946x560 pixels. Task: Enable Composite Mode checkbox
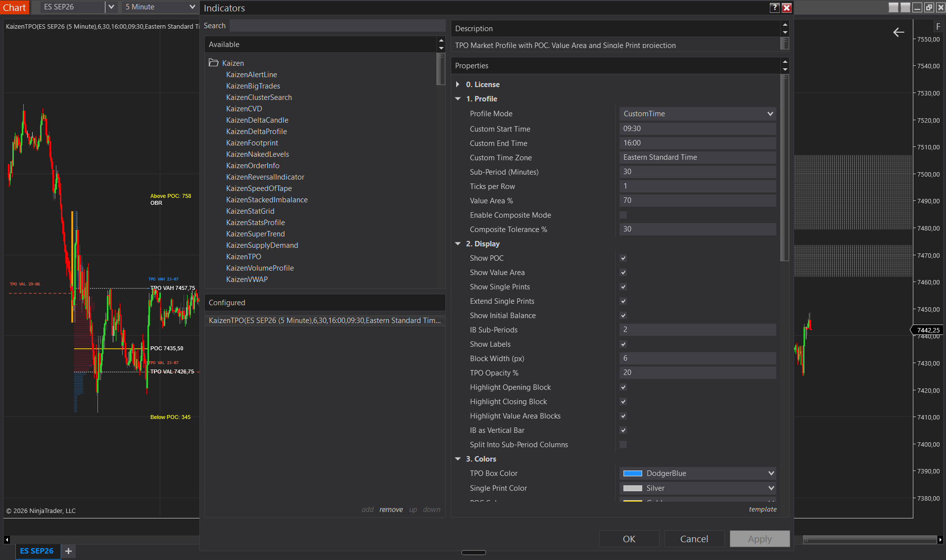coord(623,215)
